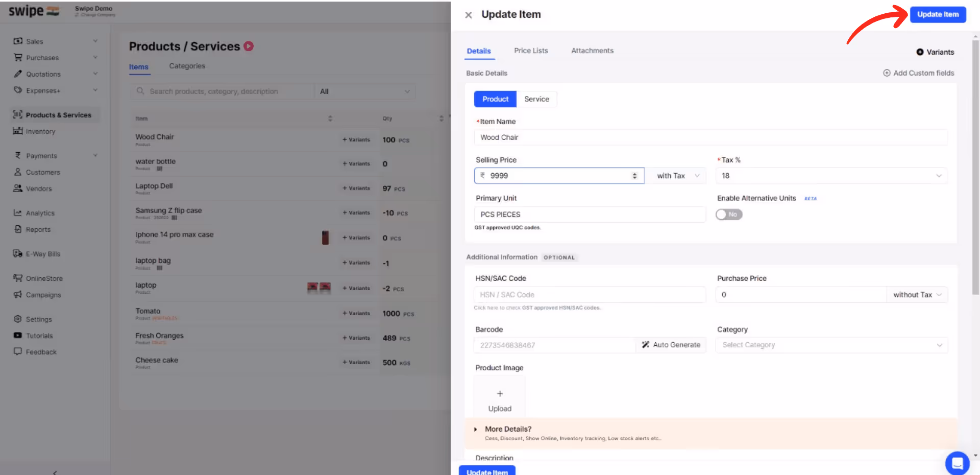Open Analytics from the sidebar

(40, 213)
